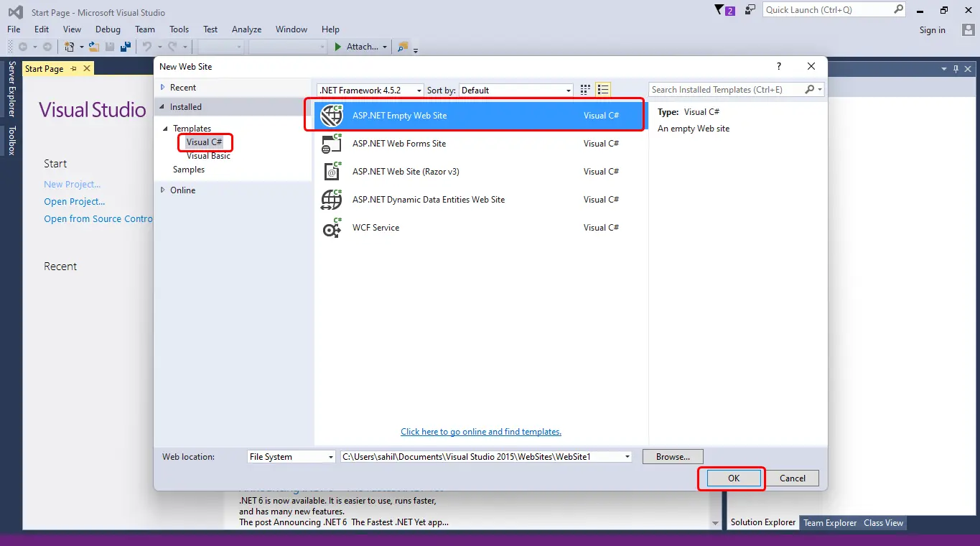Open the Sort by Default dropdown
This screenshot has width=980, height=546.
pyautogui.click(x=516, y=91)
